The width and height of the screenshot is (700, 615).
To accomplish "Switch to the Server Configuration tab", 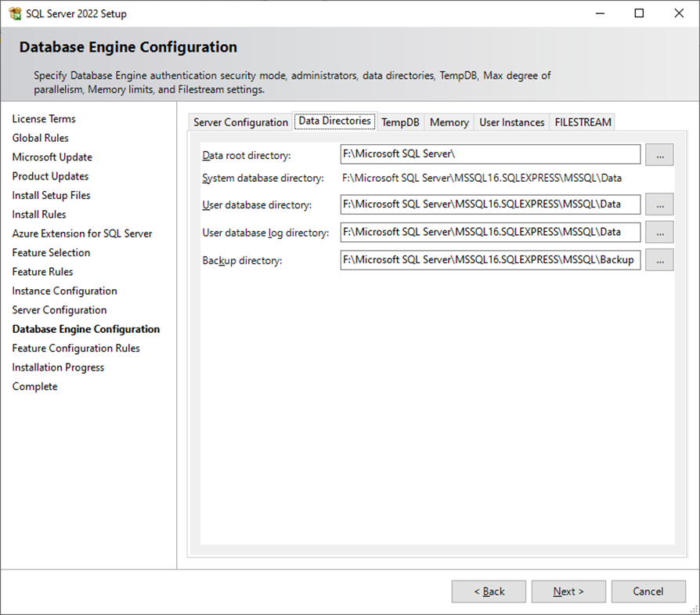I will (240, 122).
